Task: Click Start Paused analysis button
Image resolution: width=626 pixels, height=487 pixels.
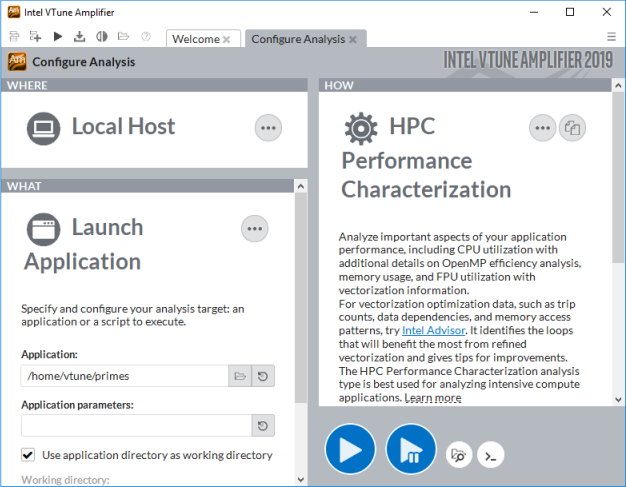Action: coord(411,450)
